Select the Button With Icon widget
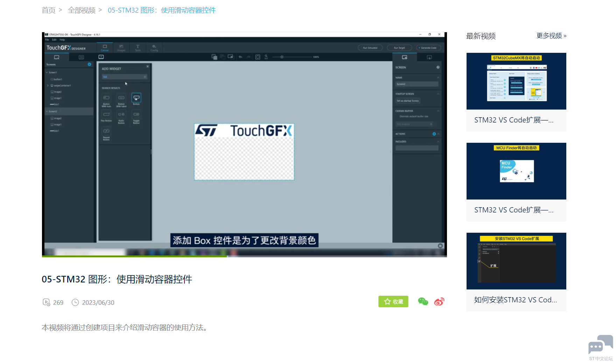This screenshot has height=364, width=616. click(106, 99)
